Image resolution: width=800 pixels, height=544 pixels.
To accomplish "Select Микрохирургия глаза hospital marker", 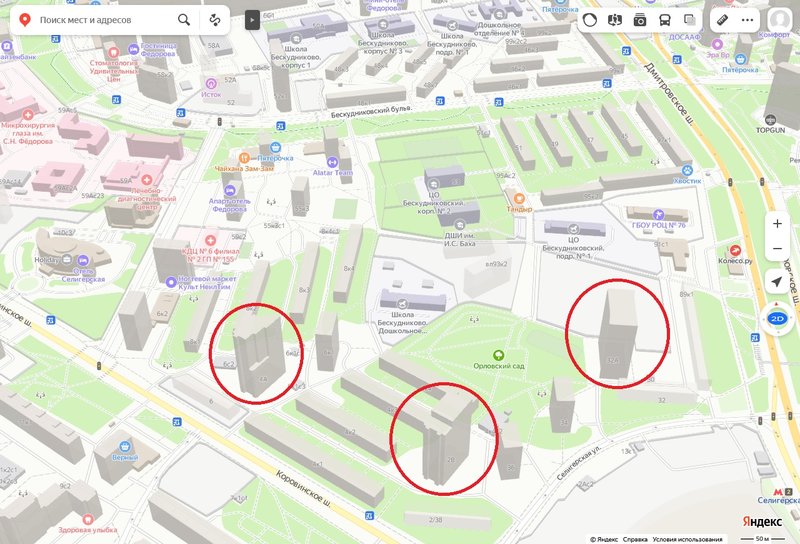I will coord(28,115).
